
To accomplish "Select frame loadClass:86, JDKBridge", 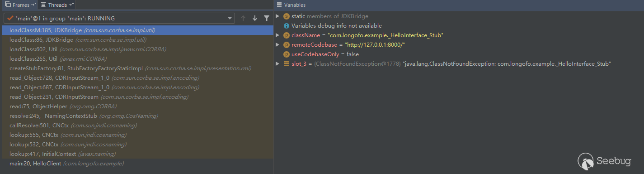I will [x=138, y=40].
